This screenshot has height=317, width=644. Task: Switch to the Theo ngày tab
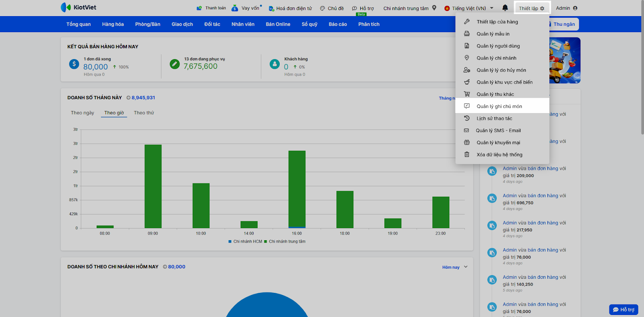[x=83, y=113]
